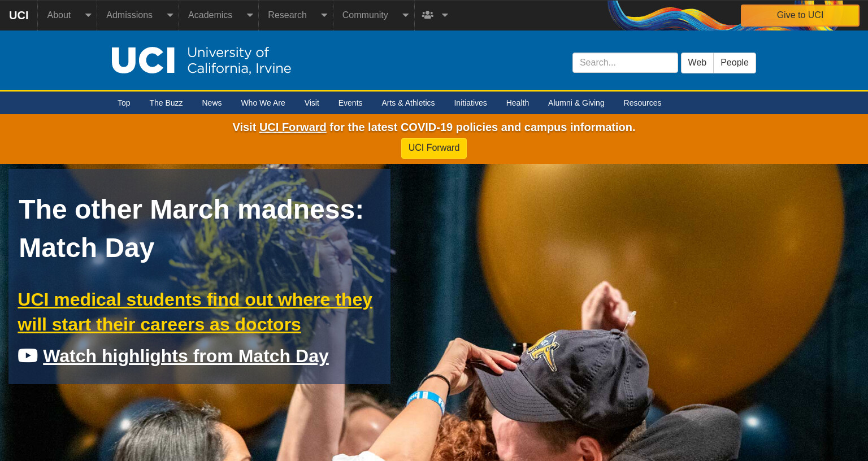Expand the Admissions dropdown arrow
The height and width of the screenshot is (461, 868).
170,15
